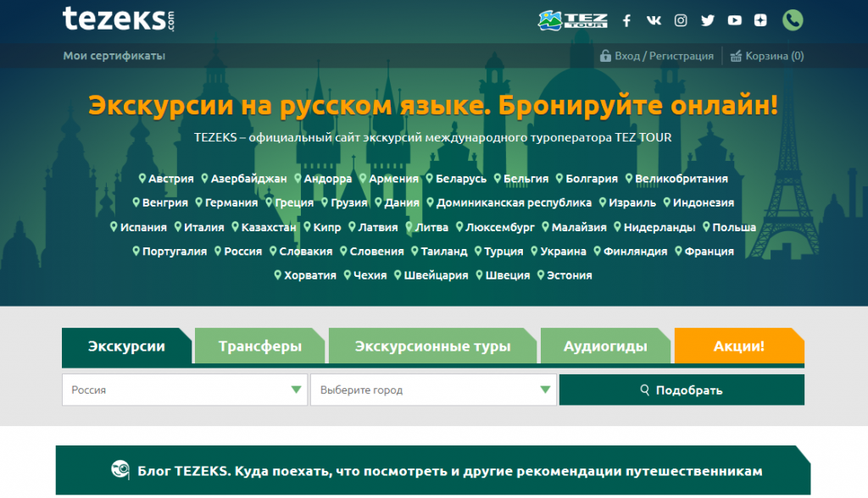The width and height of the screenshot is (868, 498).
Task: Click the lock icon beside Вход
Action: click(605, 55)
